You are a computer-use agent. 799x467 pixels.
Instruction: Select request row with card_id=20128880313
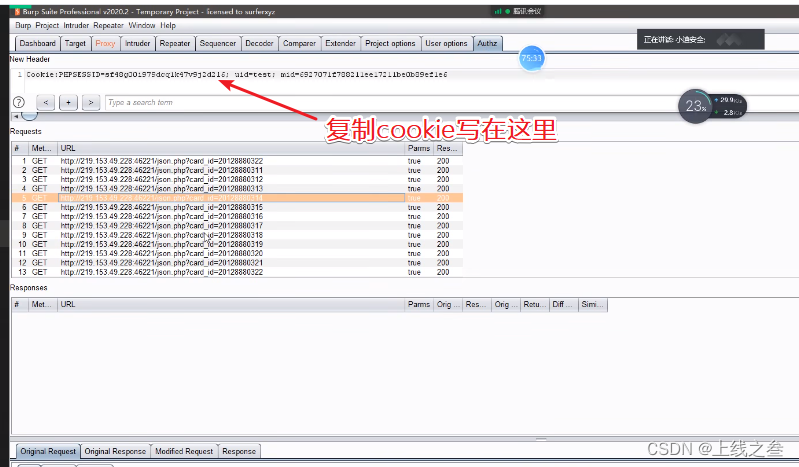point(237,189)
